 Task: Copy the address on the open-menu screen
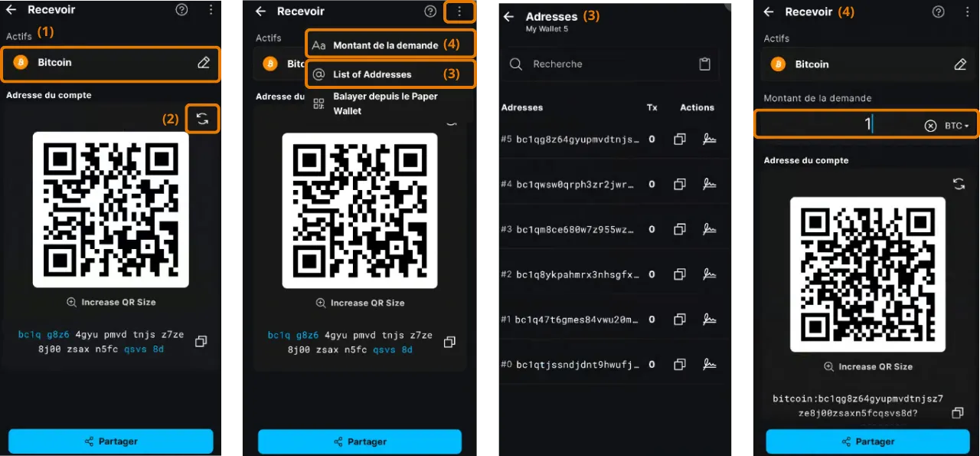pos(449,343)
